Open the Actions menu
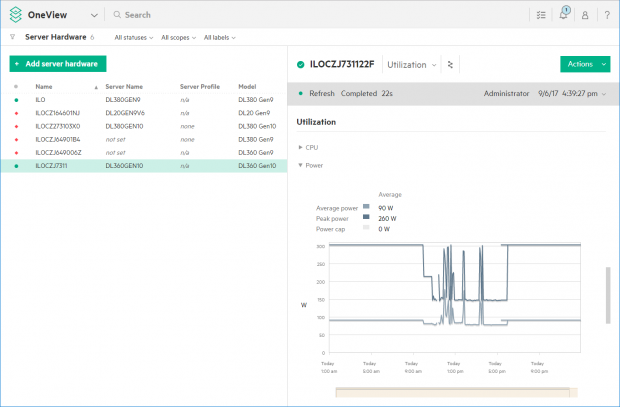620x407 pixels. click(585, 64)
